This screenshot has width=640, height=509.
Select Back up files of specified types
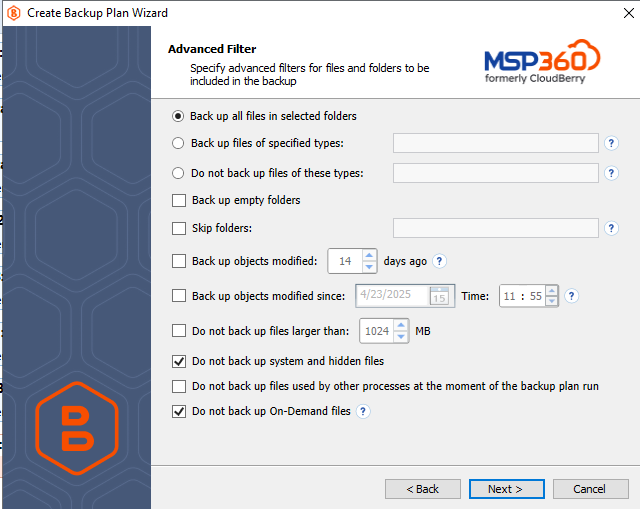[x=178, y=143]
